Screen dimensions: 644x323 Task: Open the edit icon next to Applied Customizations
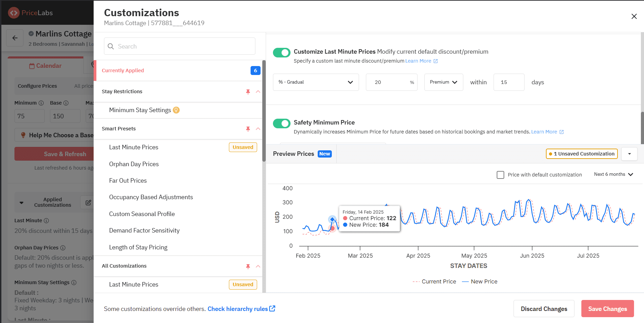pyautogui.click(x=88, y=202)
